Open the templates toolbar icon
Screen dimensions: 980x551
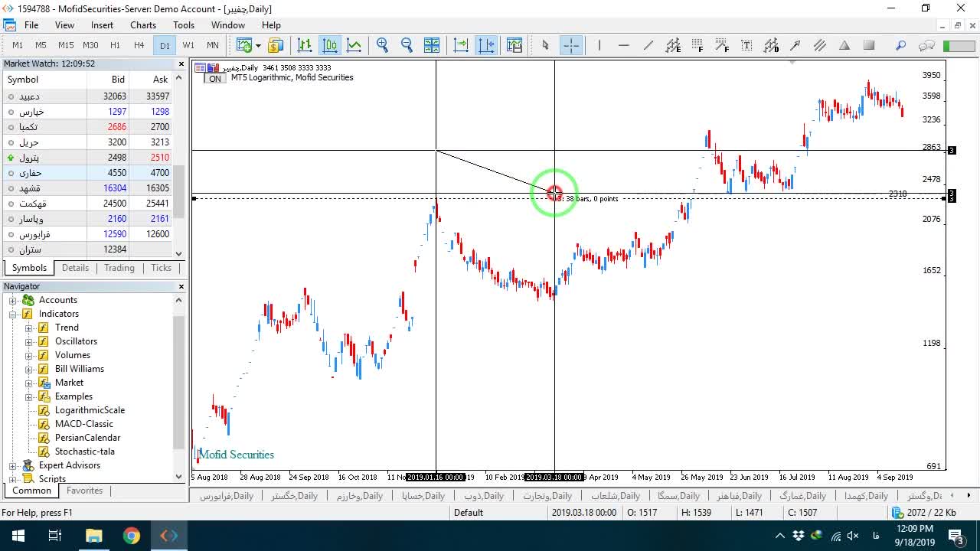coord(514,45)
